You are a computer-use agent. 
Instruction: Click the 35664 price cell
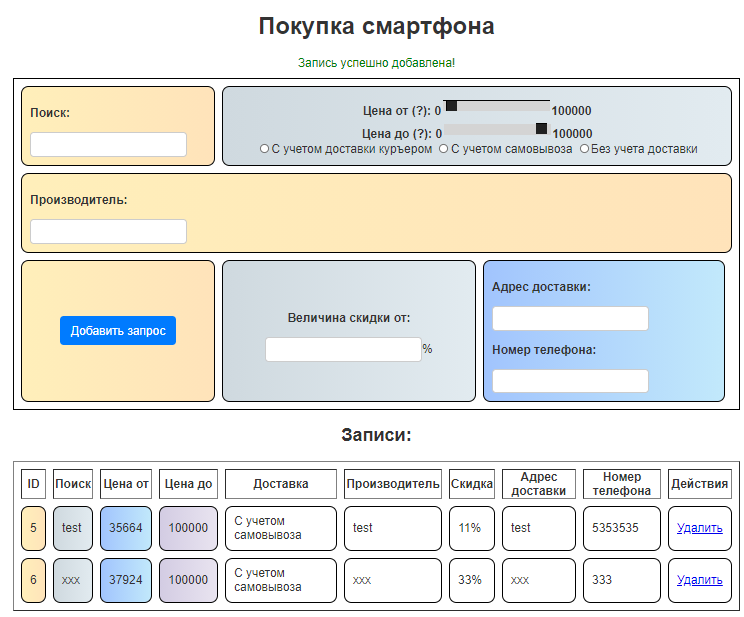(126, 528)
